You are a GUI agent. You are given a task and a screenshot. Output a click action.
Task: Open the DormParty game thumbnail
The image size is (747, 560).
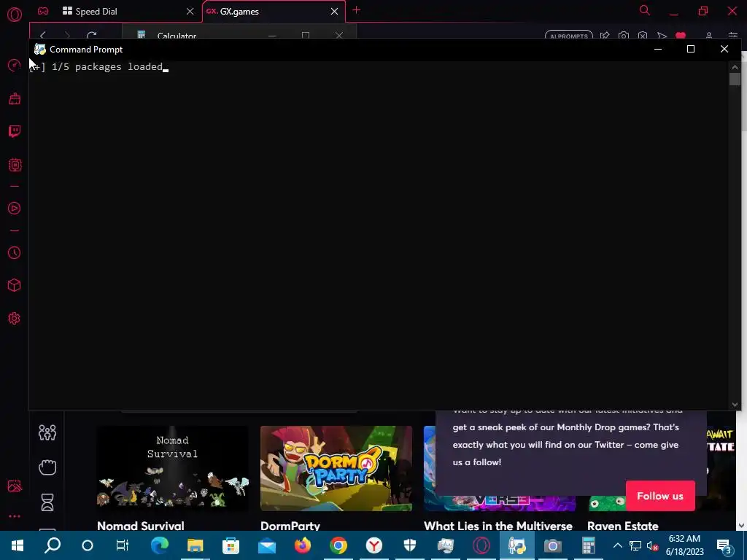[336, 468]
